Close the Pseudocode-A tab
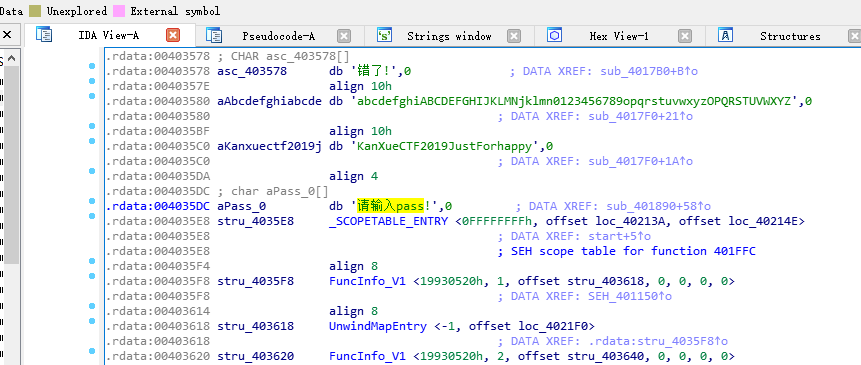 click(x=344, y=36)
